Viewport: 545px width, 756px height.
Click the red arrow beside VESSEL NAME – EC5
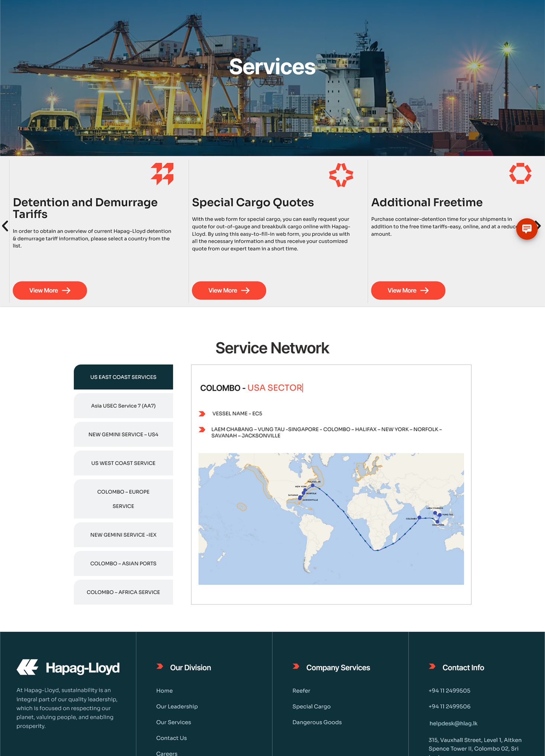(202, 414)
